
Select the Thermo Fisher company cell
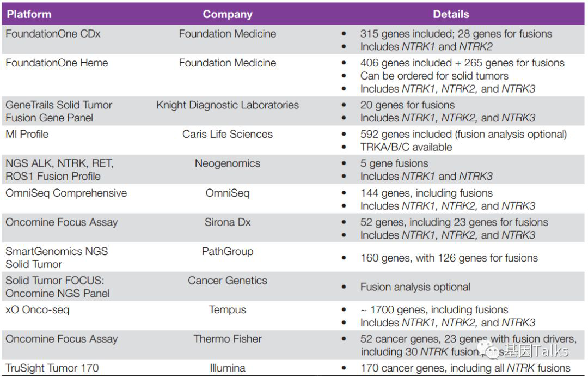tap(228, 339)
